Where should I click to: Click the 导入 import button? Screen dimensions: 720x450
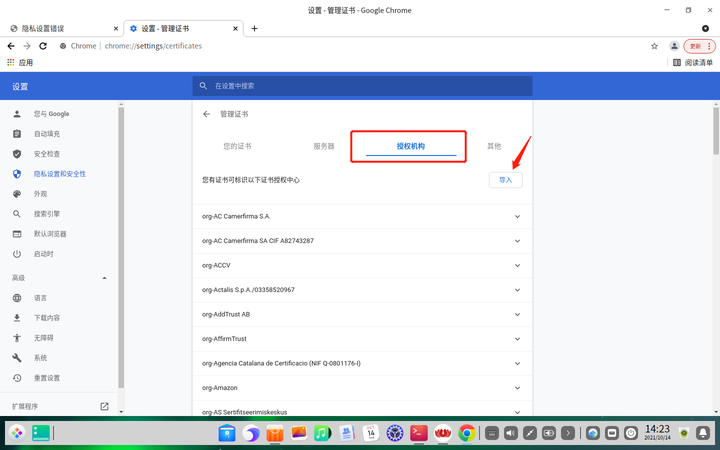505,180
